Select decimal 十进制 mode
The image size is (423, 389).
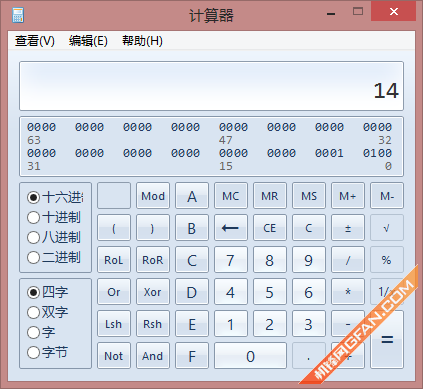pyautogui.click(x=54, y=217)
